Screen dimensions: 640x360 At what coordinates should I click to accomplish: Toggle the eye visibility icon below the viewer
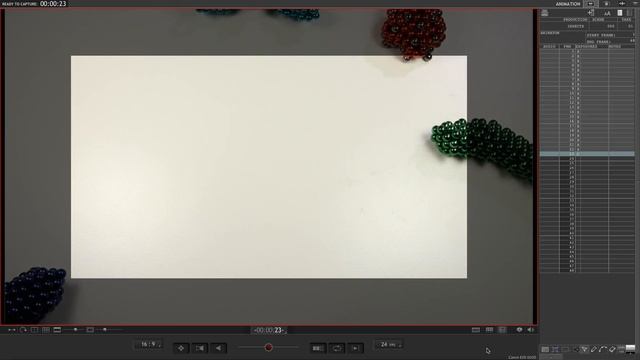[519, 330]
